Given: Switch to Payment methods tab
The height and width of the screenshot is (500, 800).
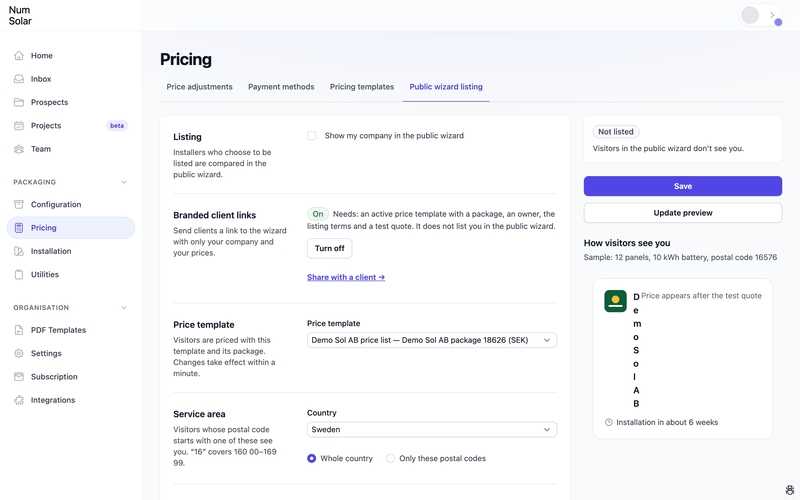Looking at the screenshot, I should [281, 87].
